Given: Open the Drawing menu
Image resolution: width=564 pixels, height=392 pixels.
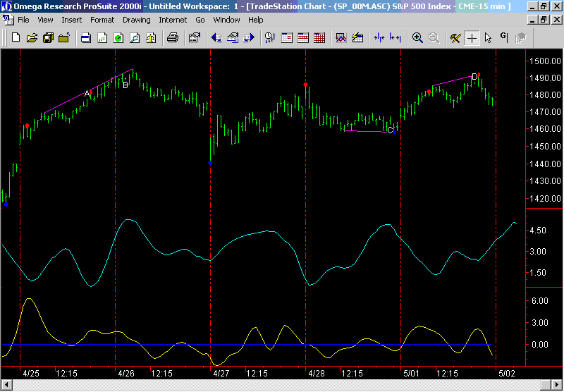Looking at the screenshot, I should (137, 20).
